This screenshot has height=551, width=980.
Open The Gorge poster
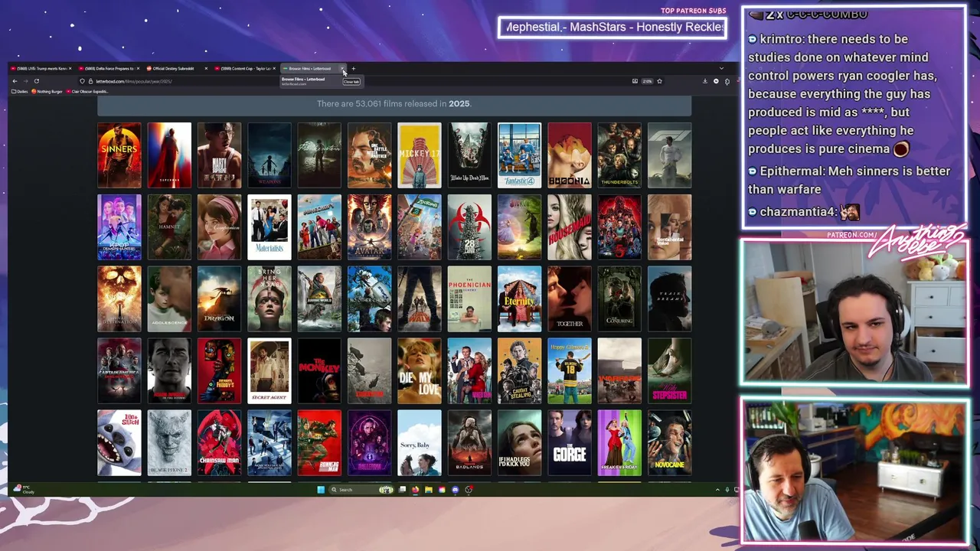click(570, 443)
